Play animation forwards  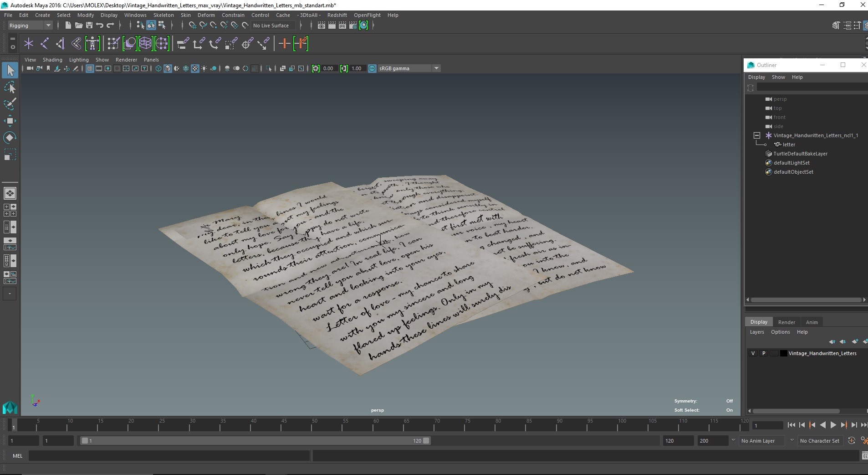tap(833, 425)
